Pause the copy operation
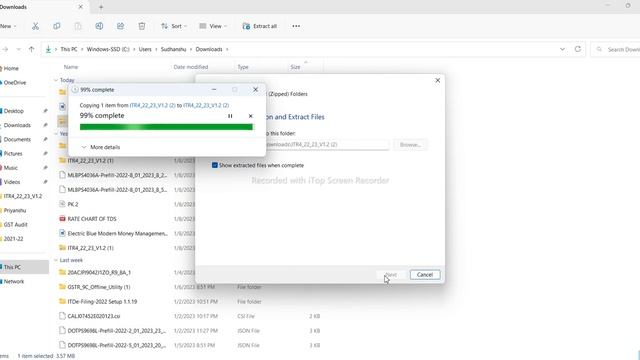The height and width of the screenshot is (360, 640). [230, 116]
